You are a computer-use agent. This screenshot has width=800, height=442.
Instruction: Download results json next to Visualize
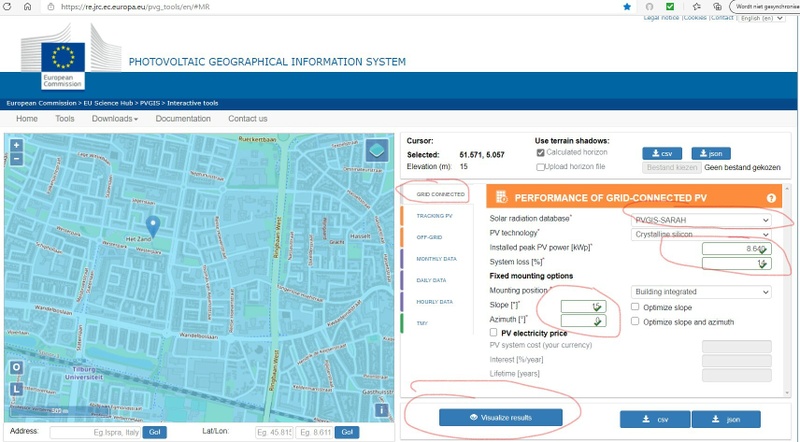(x=726, y=420)
